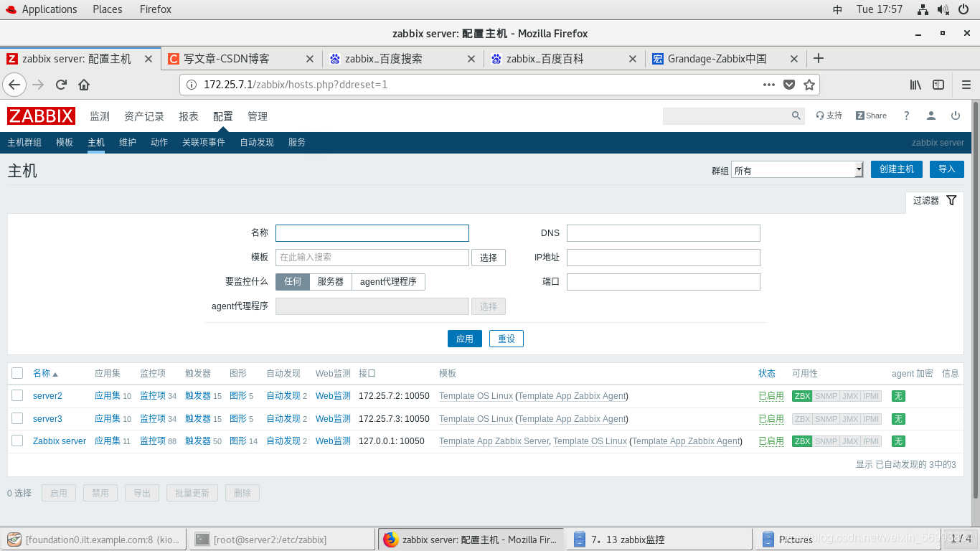980x551 pixels.
Task: Sort hosts by 状态 column
Action: [767, 373]
